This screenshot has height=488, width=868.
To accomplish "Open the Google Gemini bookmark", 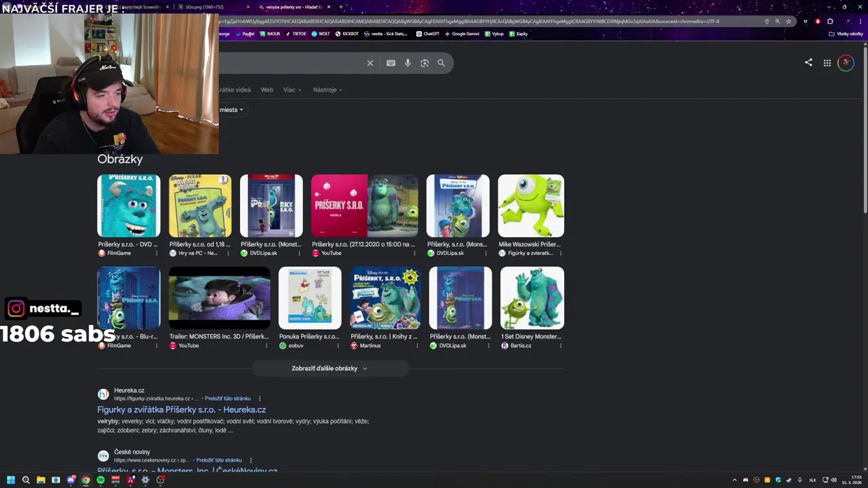I will [x=462, y=33].
